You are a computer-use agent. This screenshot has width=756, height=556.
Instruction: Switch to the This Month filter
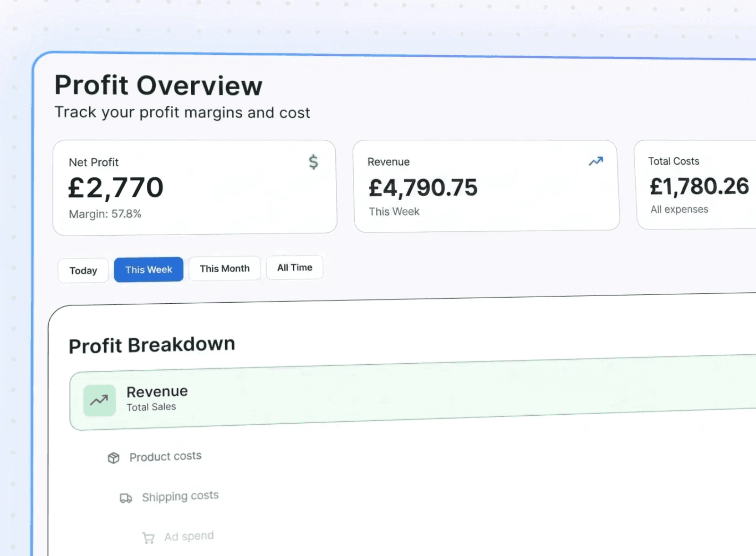pos(224,268)
